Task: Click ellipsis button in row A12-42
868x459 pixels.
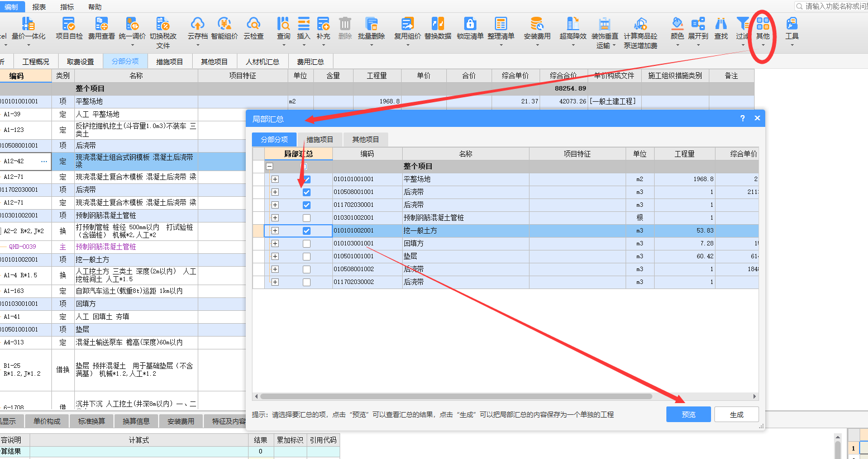Action: [x=44, y=162]
